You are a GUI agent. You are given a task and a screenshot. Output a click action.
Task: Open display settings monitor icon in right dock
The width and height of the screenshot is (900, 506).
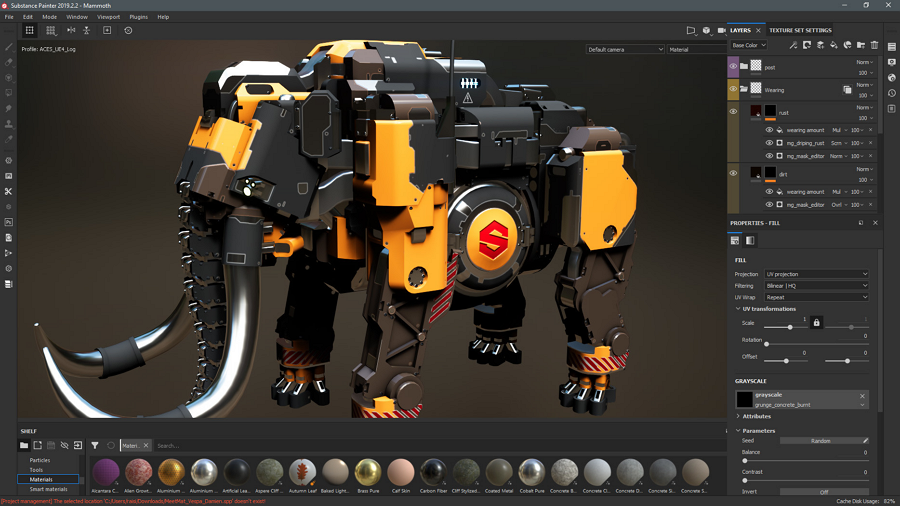891,62
